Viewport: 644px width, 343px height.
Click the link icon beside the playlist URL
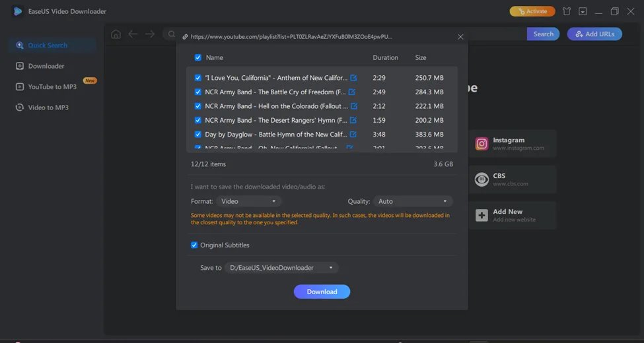[x=185, y=36]
